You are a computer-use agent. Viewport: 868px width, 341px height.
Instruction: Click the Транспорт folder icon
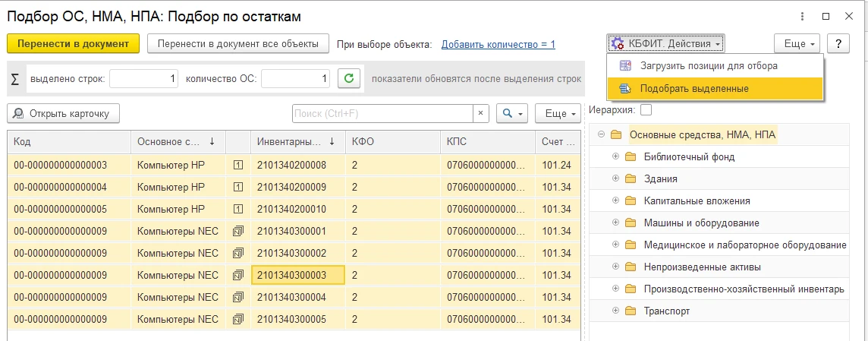coord(630,311)
